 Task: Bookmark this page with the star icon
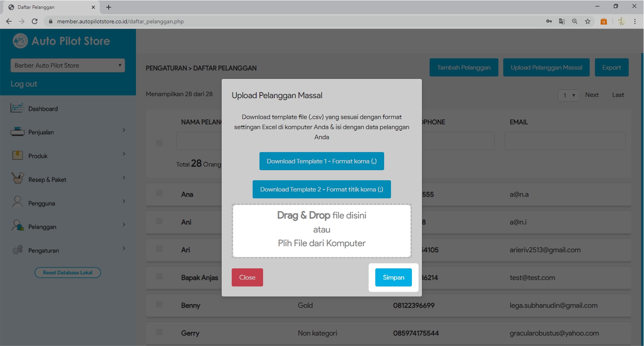[588, 21]
